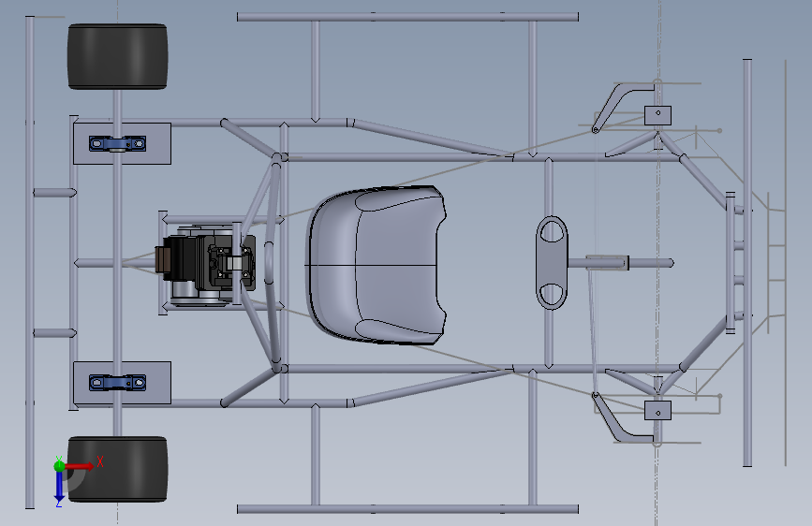Select the kart seat in the model
Viewport: 812px width, 526px height.
coord(376,265)
